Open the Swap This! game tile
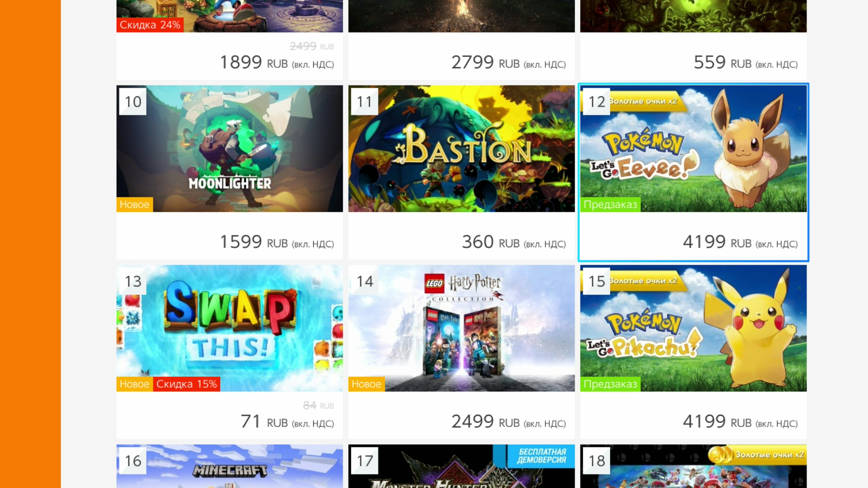This screenshot has width=868, height=488. pyautogui.click(x=230, y=352)
